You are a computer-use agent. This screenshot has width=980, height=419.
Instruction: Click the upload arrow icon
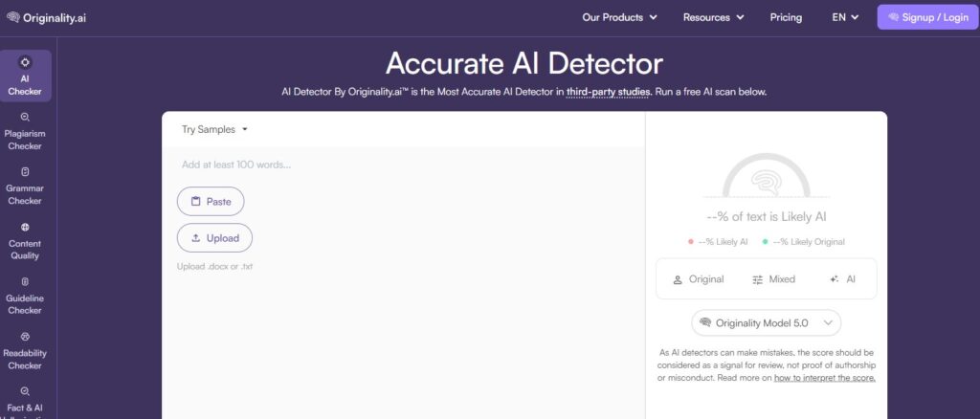point(195,238)
